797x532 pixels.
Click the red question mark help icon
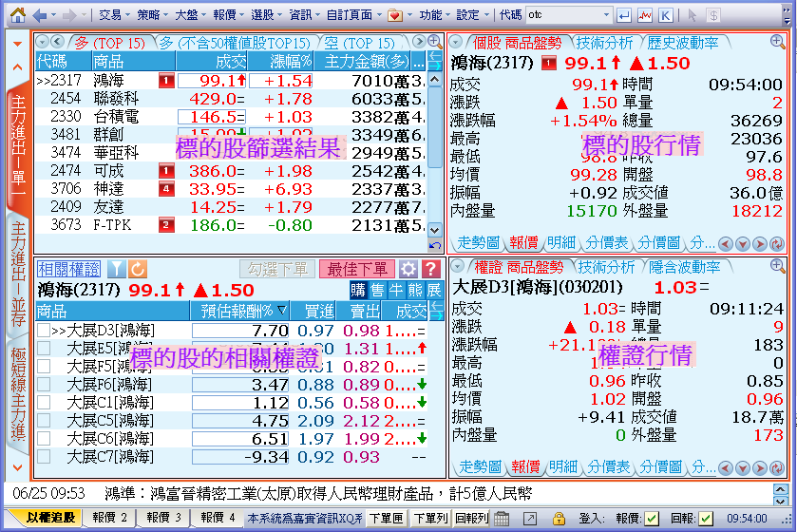point(430,269)
